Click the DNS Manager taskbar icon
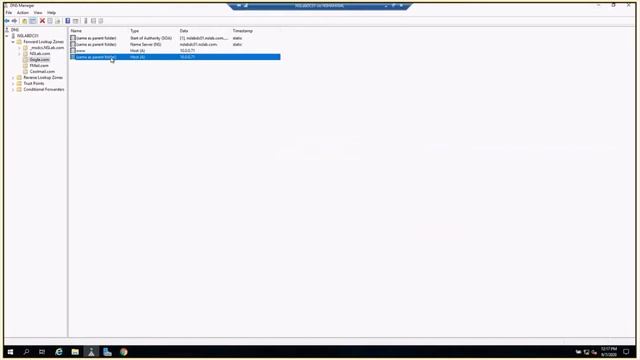The image size is (640, 360). click(x=91, y=352)
